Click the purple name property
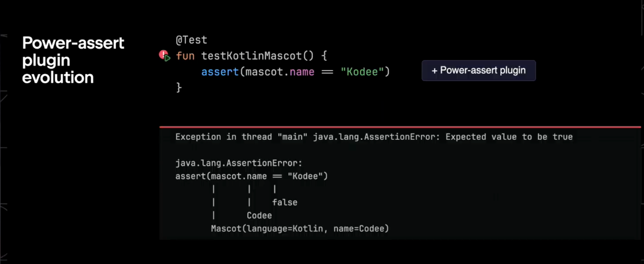The height and width of the screenshot is (264, 644). 302,72
